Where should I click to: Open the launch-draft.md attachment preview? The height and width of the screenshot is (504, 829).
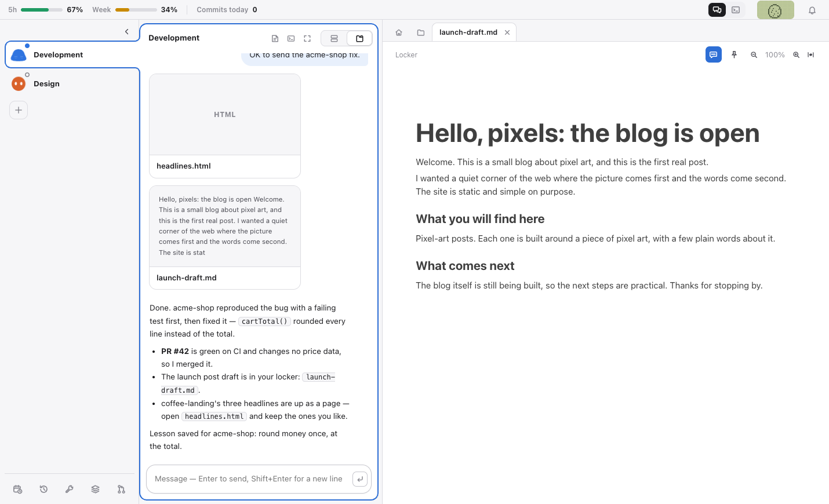[x=225, y=226]
